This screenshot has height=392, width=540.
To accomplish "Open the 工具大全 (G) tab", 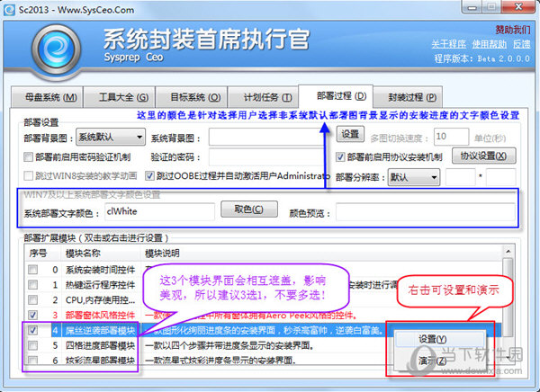I will pyautogui.click(x=119, y=97).
